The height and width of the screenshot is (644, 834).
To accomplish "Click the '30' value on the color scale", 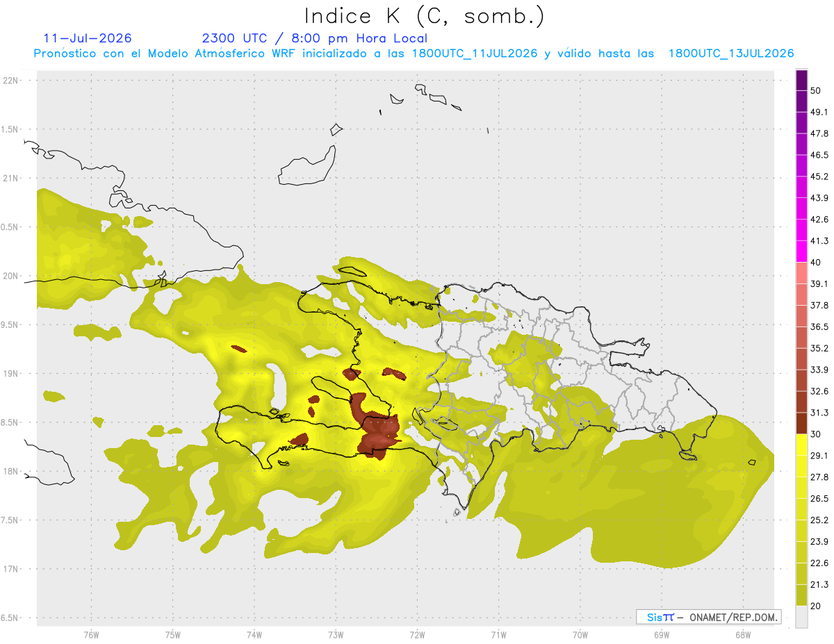I will pos(816,434).
